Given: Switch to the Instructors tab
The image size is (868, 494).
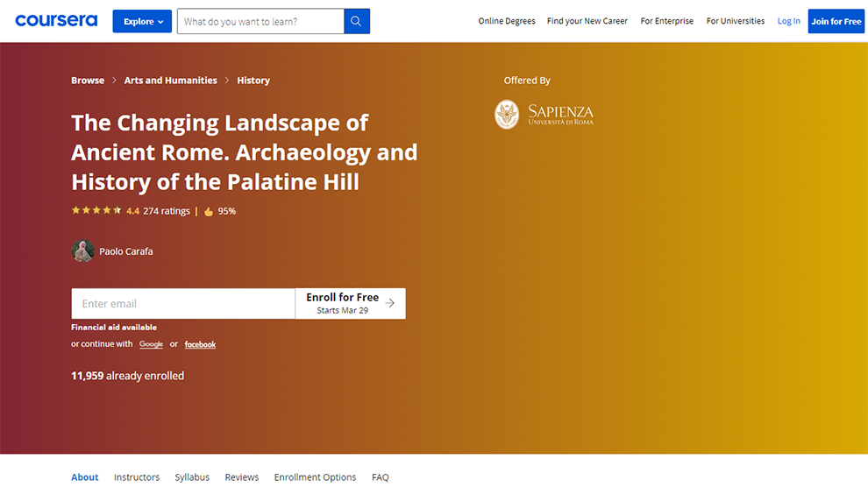Looking at the screenshot, I should click(137, 476).
